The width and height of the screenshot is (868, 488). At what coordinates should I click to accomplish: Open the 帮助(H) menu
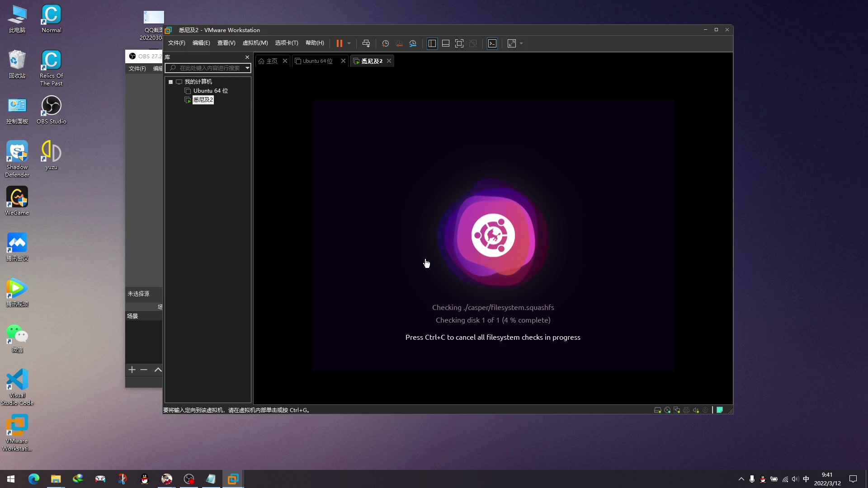[x=315, y=43]
